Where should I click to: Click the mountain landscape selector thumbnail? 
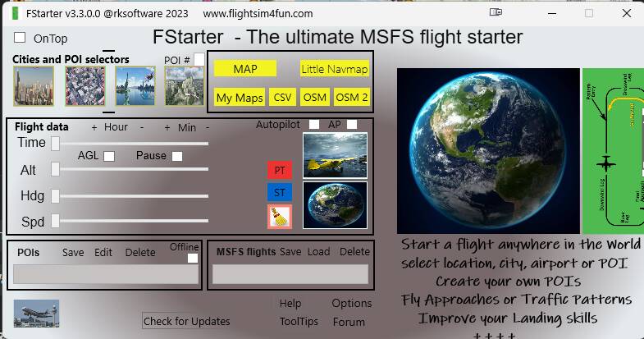pos(185,86)
